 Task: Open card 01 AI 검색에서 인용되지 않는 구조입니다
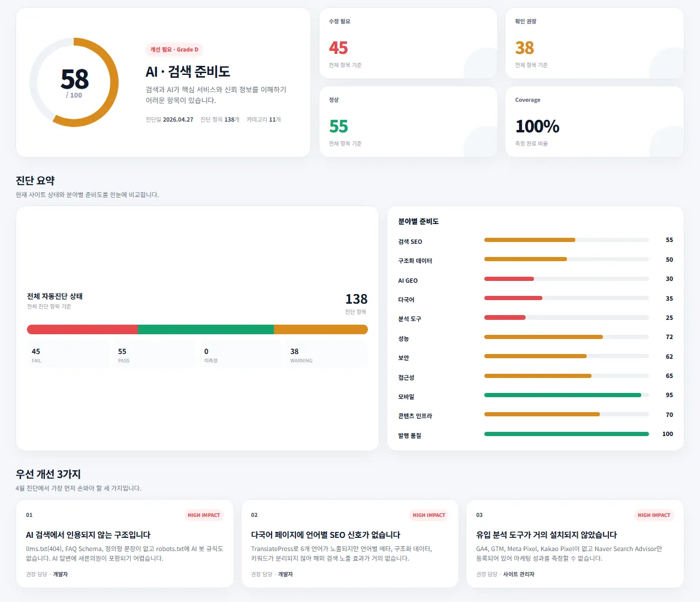pyautogui.click(x=125, y=543)
